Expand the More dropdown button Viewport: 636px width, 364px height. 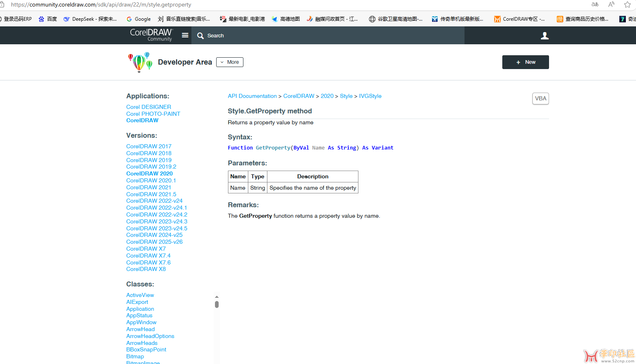pos(230,62)
